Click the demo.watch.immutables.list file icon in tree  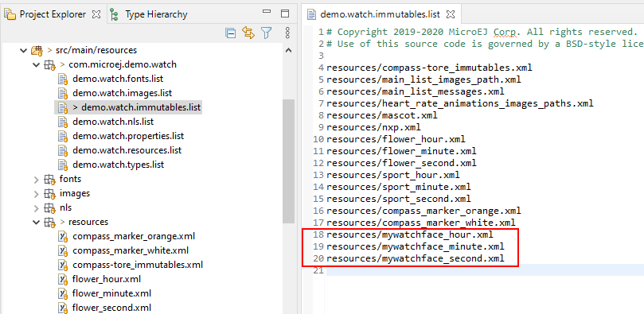tap(62, 108)
